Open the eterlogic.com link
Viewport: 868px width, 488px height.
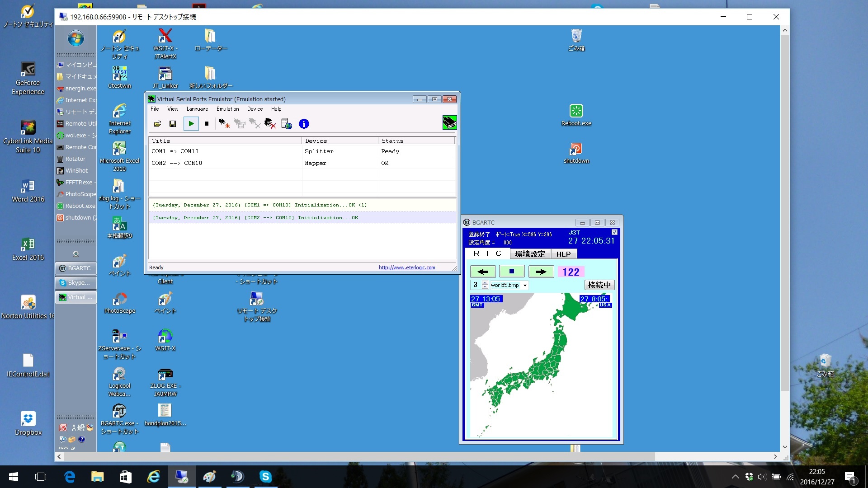[407, 267]
